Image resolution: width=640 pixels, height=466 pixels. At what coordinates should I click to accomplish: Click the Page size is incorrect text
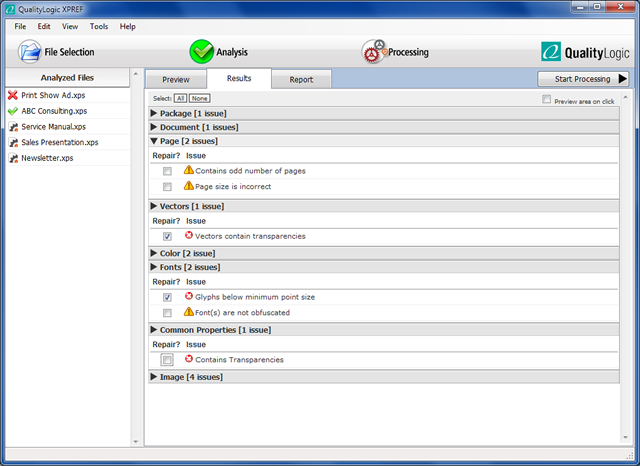click(x=233, y=186)
